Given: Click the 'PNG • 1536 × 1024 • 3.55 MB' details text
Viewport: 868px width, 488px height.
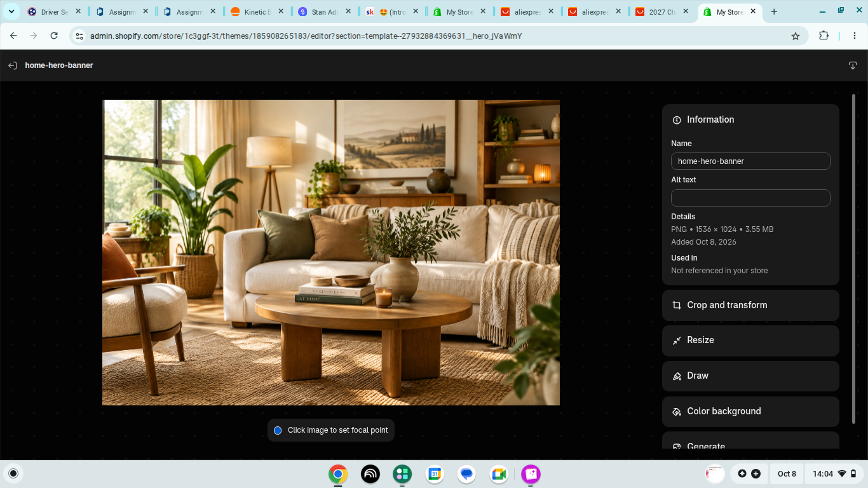Looking at the screenshot, I should coord(722,229).
